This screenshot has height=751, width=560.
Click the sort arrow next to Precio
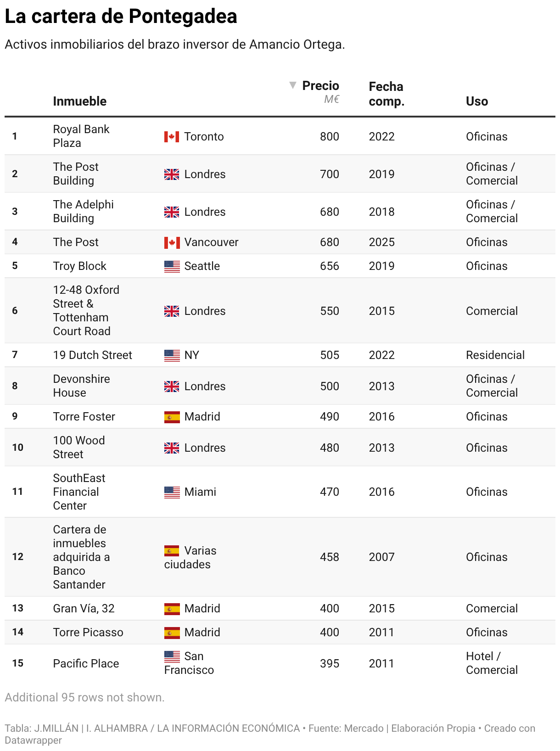pyautogui.click(x=292, y=85)
